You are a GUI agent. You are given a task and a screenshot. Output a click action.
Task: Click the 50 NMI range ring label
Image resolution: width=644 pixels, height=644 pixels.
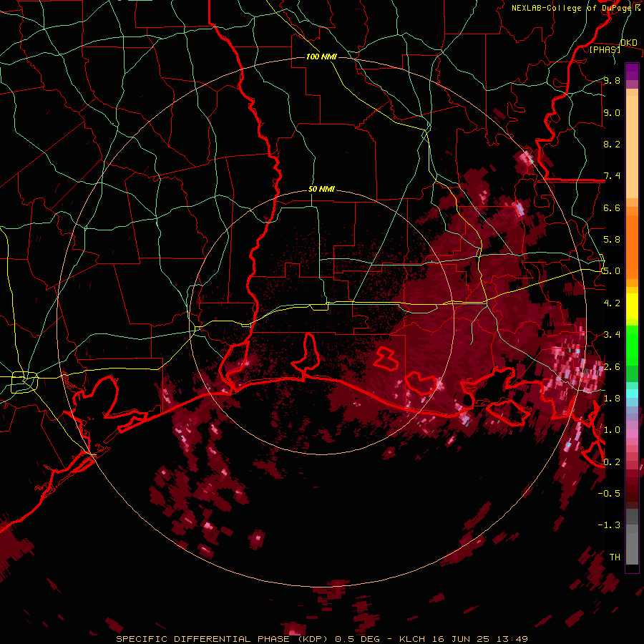click(x=321, y=190)
